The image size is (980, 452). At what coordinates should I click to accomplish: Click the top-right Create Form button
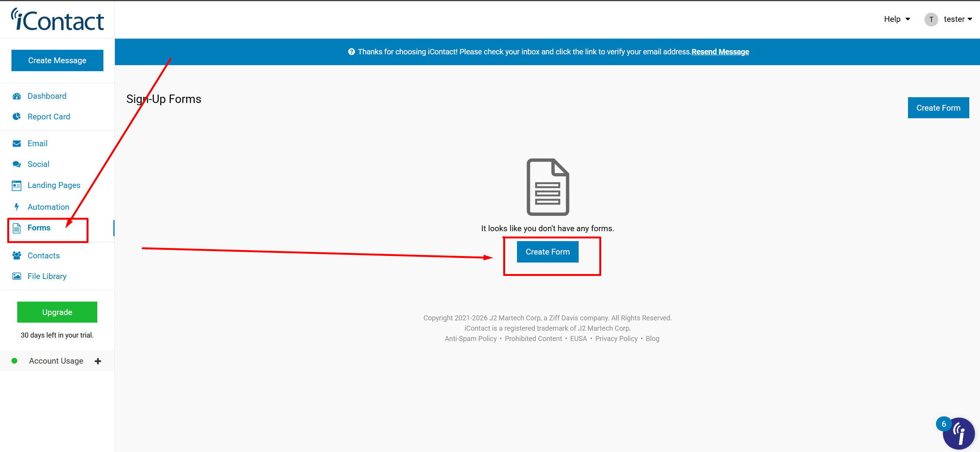(x=938, y=108)
